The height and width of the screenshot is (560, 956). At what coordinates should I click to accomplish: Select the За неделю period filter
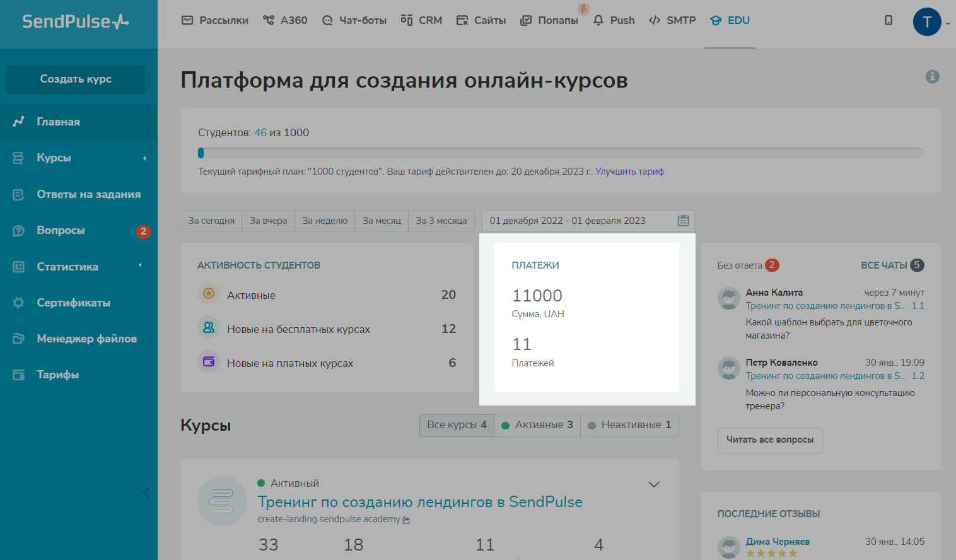325,221
